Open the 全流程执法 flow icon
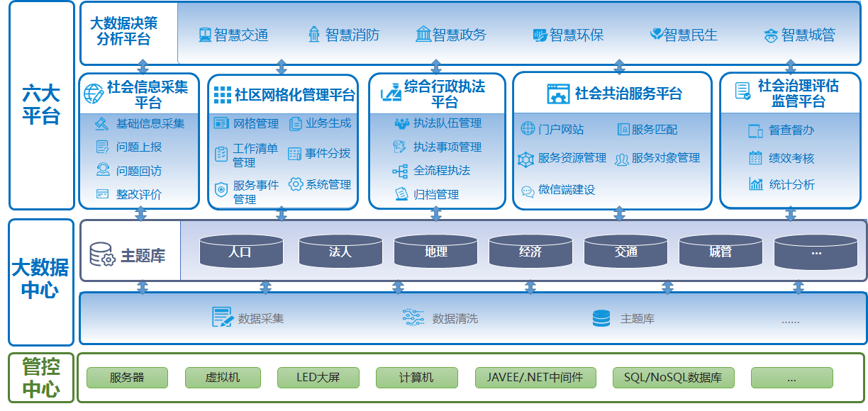Screen dimensions: 868x411 click(x=400, y=171)
